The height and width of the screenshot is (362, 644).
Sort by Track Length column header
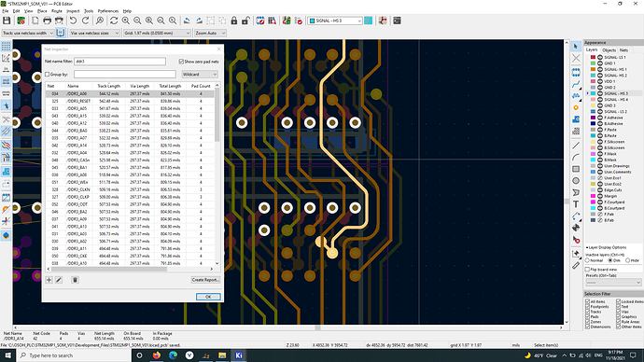(x=109, y=86)
